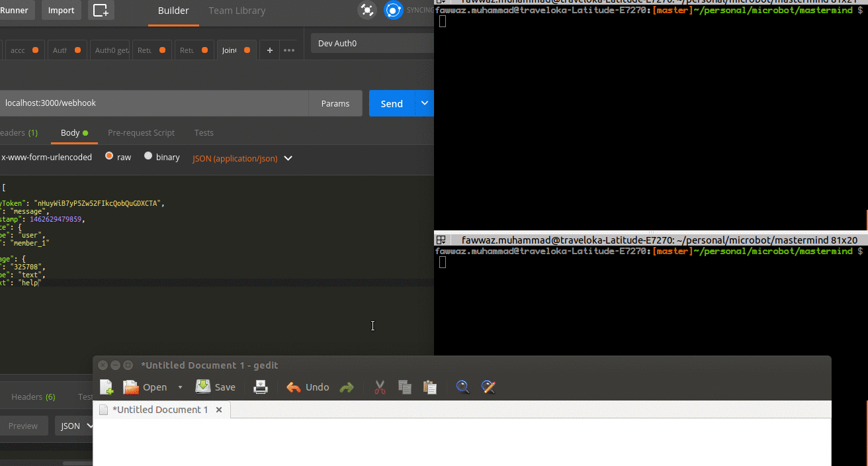Click the Postman Import button
This screenshot has height=466, width=868.
[61, 10]
